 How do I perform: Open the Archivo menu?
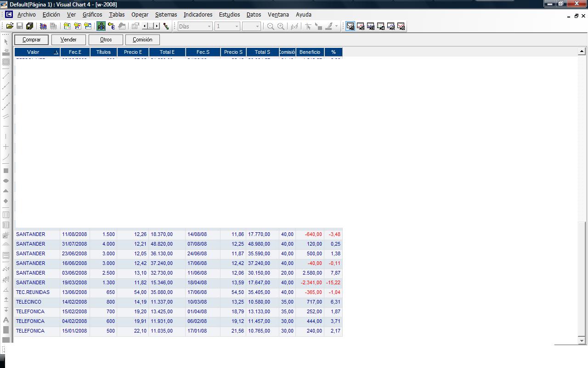pos(26,14)
